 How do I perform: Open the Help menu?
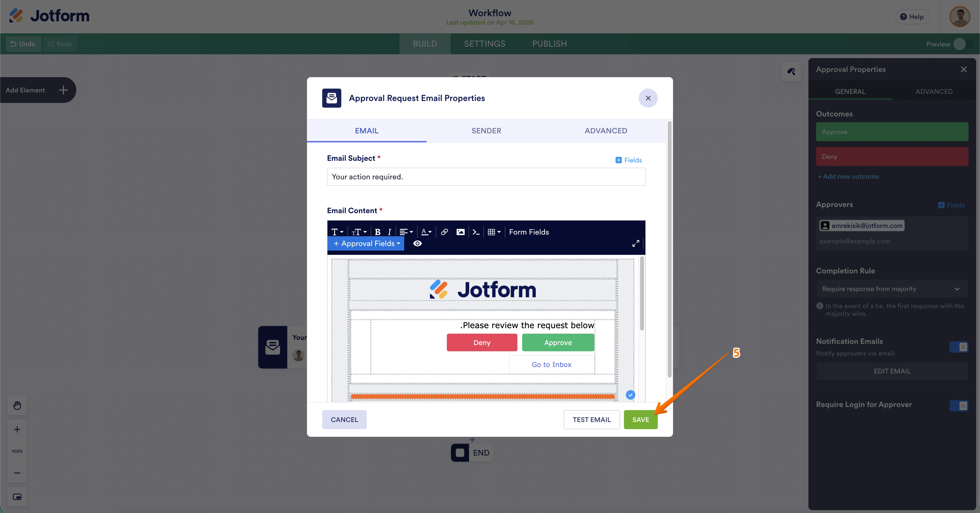912,17
